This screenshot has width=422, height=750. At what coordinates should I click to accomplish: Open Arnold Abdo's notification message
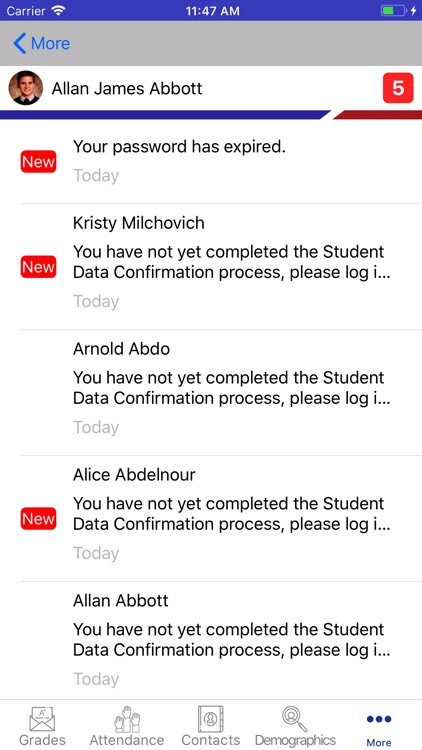pyautogui.click(x=211, y=392)
